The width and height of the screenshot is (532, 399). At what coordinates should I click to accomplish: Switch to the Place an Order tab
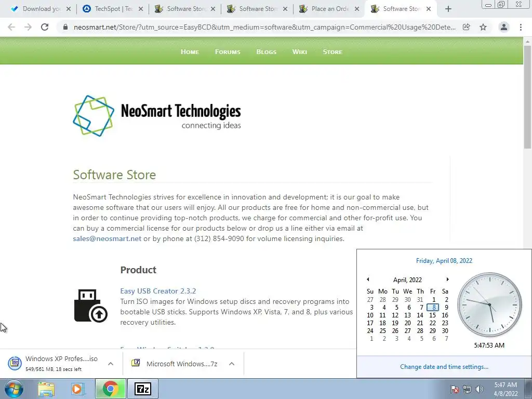pos(329,9)
